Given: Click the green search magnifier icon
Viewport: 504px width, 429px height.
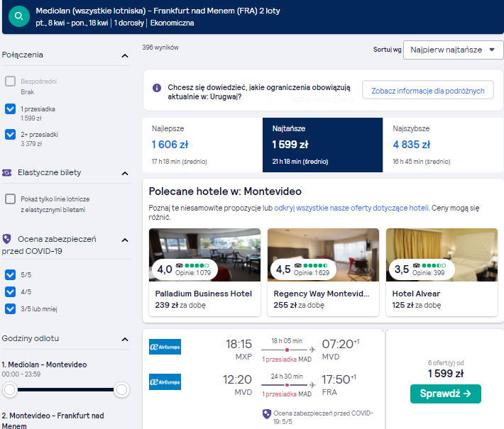Looking at the screenshot, I should tap(19, 16).
